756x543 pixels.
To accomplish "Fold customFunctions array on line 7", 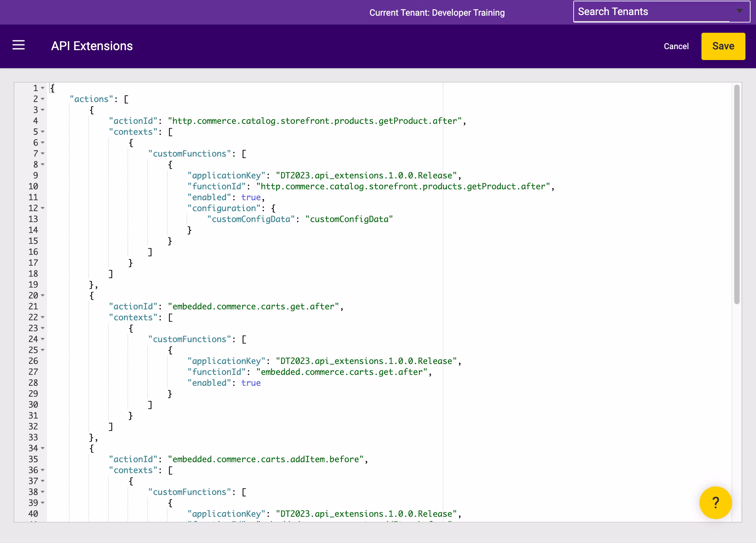I will (43, 154).
